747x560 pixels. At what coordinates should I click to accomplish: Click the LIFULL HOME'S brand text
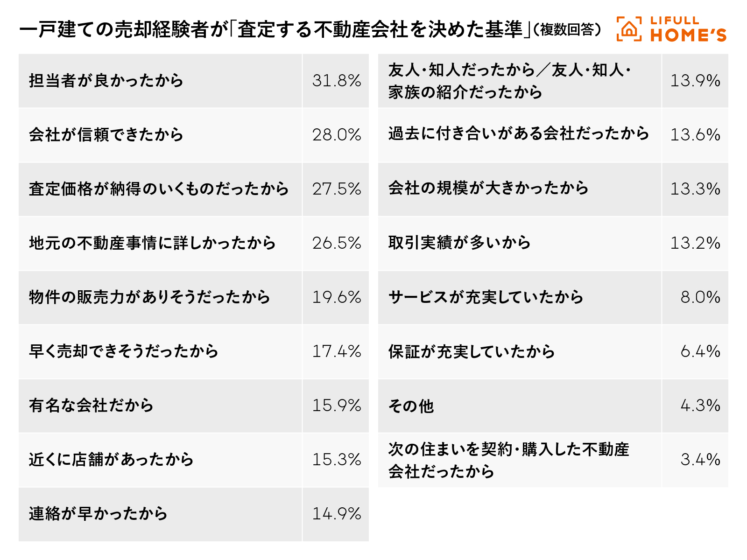[688, 29]
